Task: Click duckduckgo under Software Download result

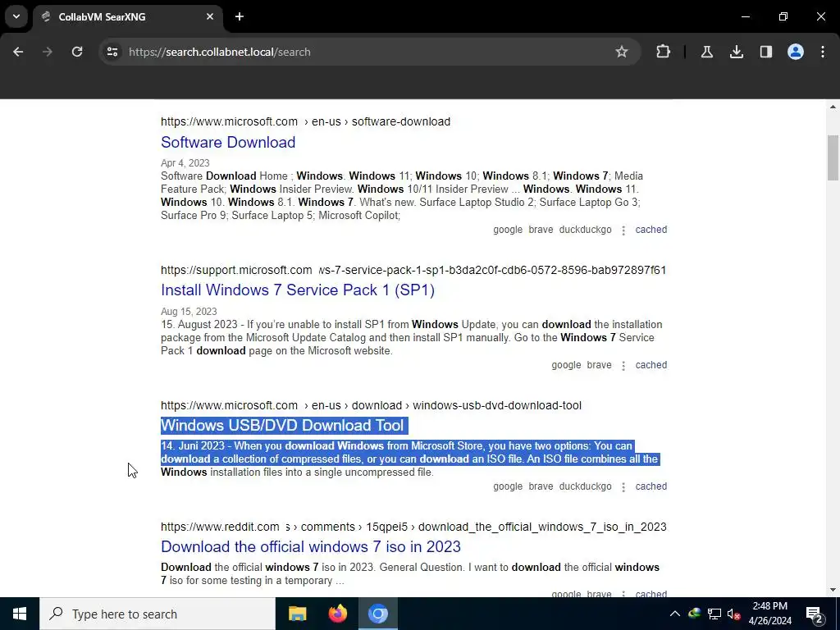Action: [x=585, y=230]
